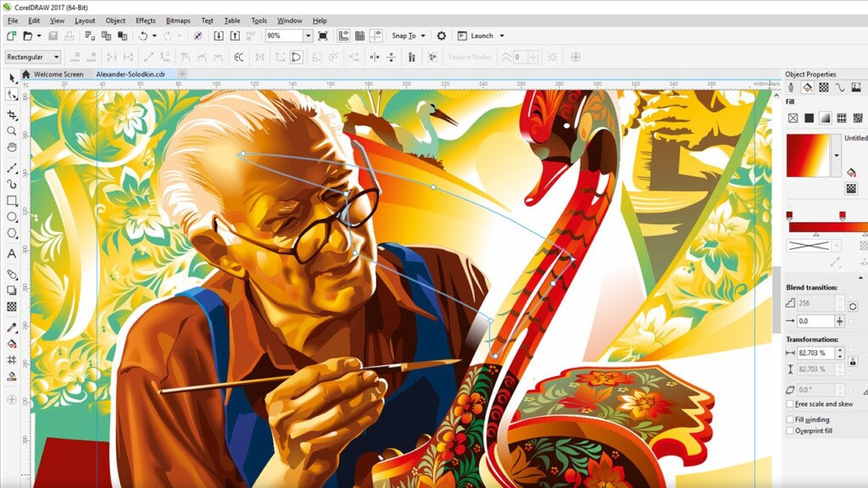The image size is (868, 488).
Task: Open Transparency tab in Object Properties
Action: click(824, 87)
